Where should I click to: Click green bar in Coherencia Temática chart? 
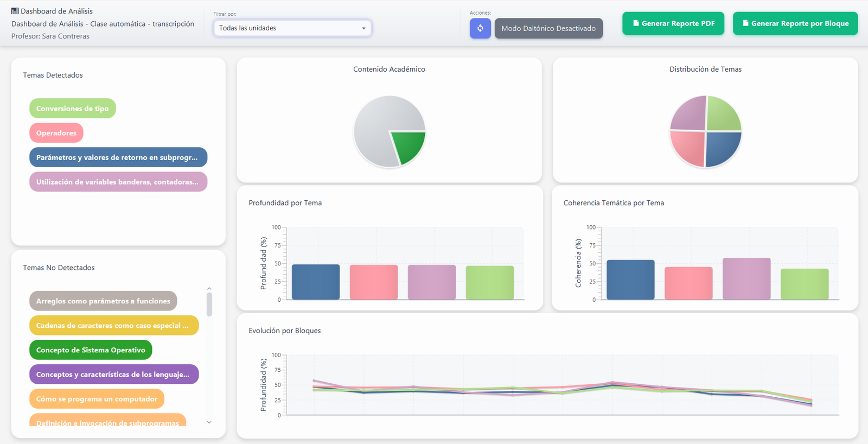805,284
